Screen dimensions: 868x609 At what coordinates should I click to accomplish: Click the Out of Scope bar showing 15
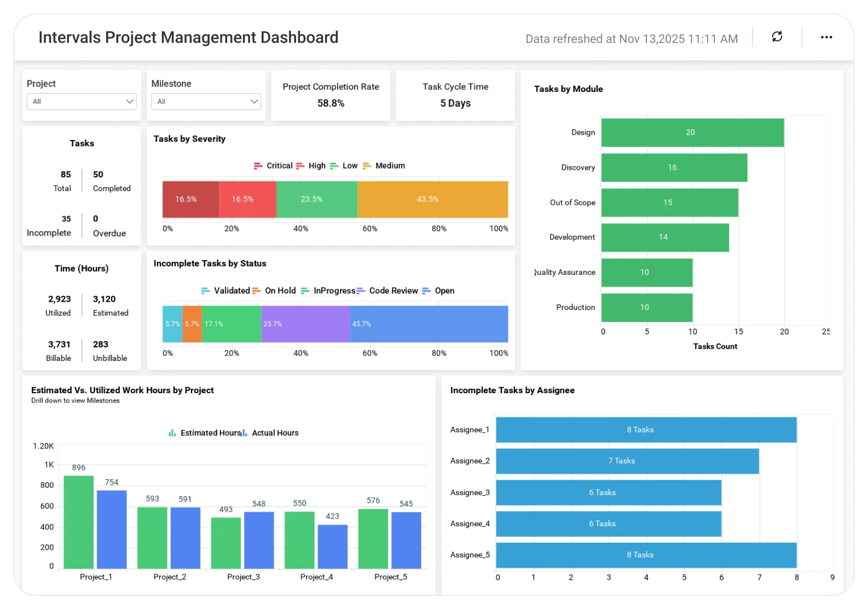click(670, 203)
